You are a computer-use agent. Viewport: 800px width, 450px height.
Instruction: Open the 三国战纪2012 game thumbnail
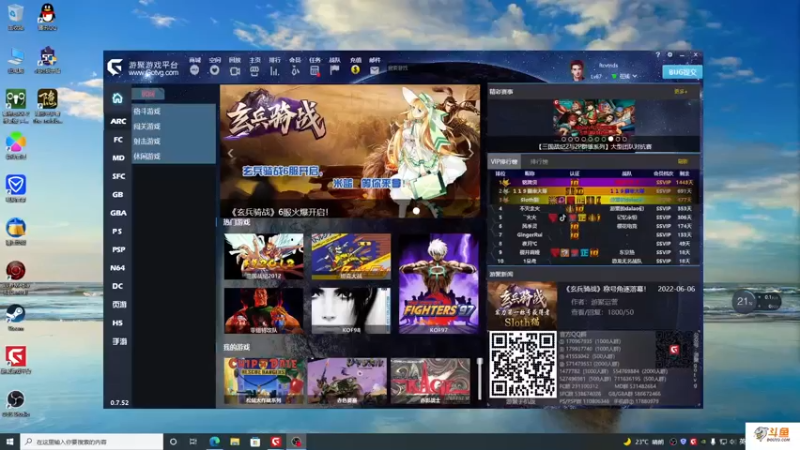click(264, 257)
